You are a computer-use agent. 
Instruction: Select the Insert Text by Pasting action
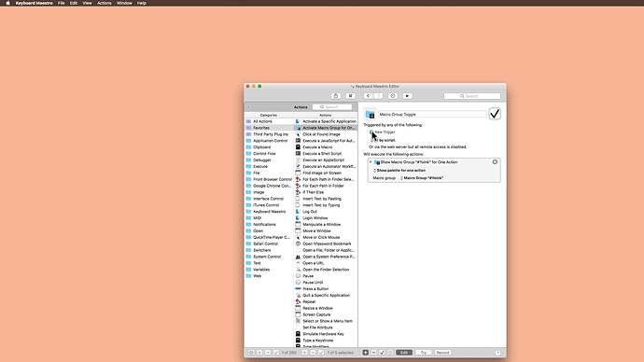(326, 199)
